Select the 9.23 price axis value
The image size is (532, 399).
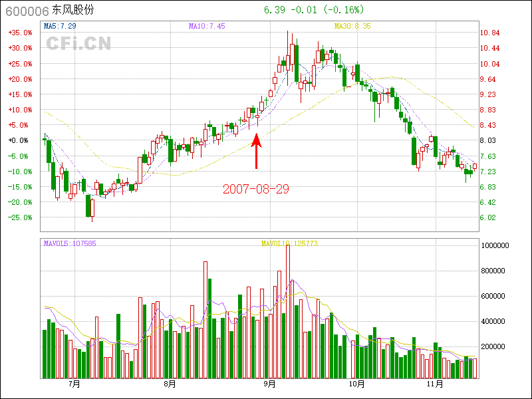pos(487,94)
